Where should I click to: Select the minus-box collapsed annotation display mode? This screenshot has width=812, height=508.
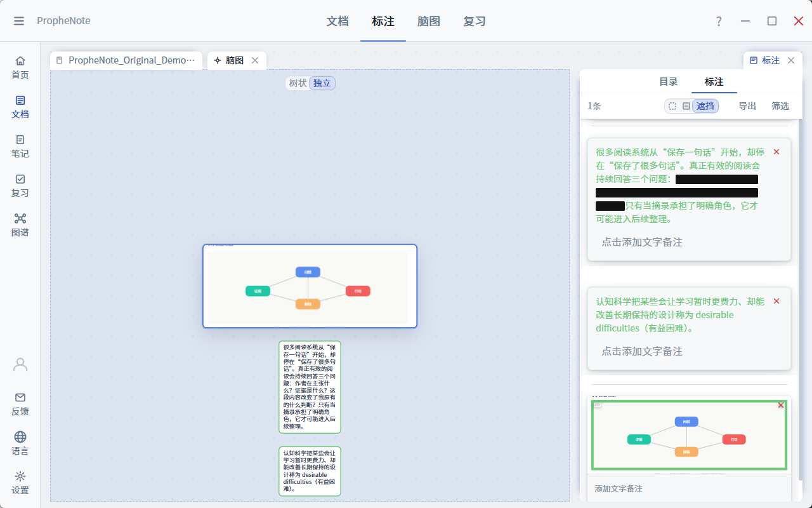pos(686,106)
